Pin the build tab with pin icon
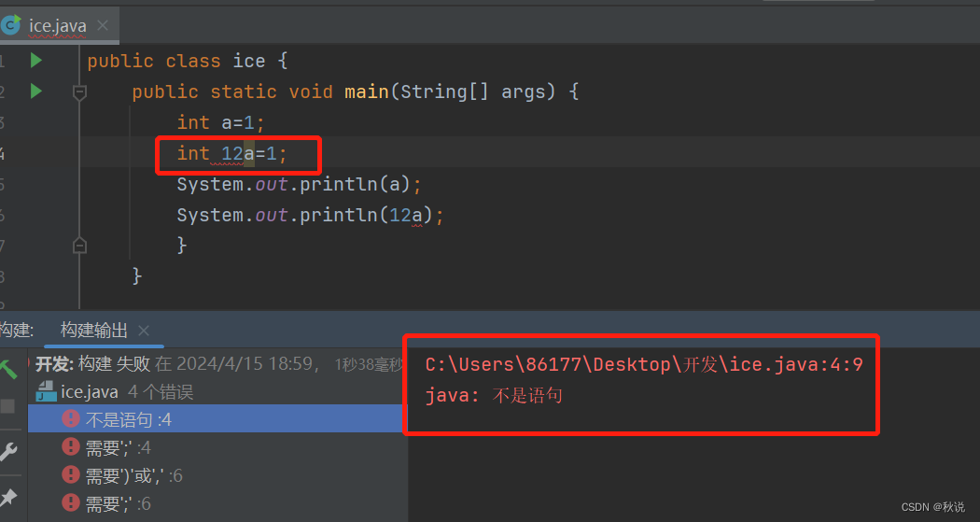The width and height of the screenshot is (980, 522). click(x=8, y=498)
